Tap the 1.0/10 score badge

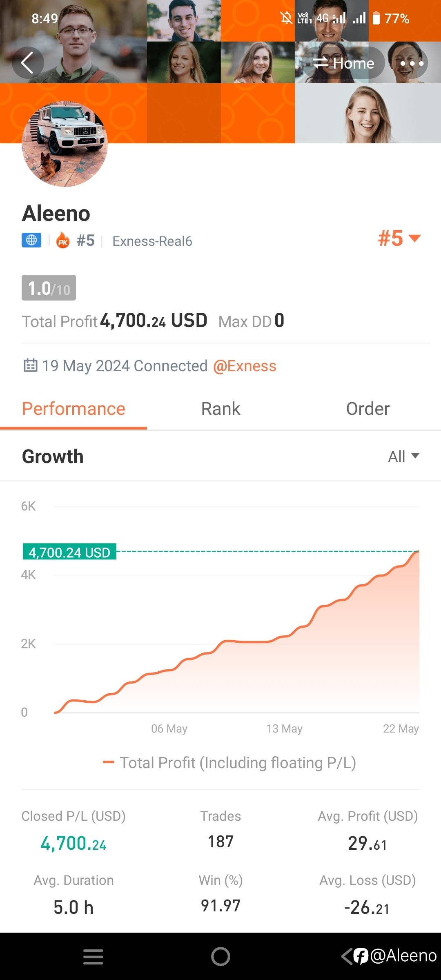[x=49, y=288]
